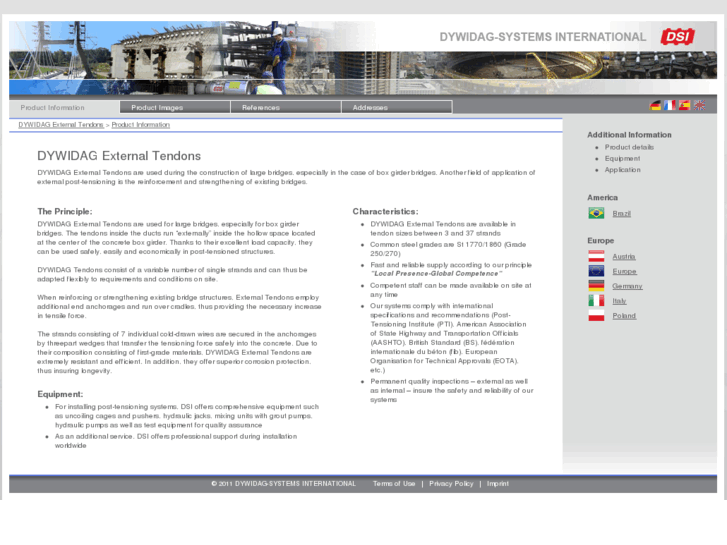Viewport: 727px width, 545px height.
Task: Select the Europe region link
Action: click(x=624, y=271)
